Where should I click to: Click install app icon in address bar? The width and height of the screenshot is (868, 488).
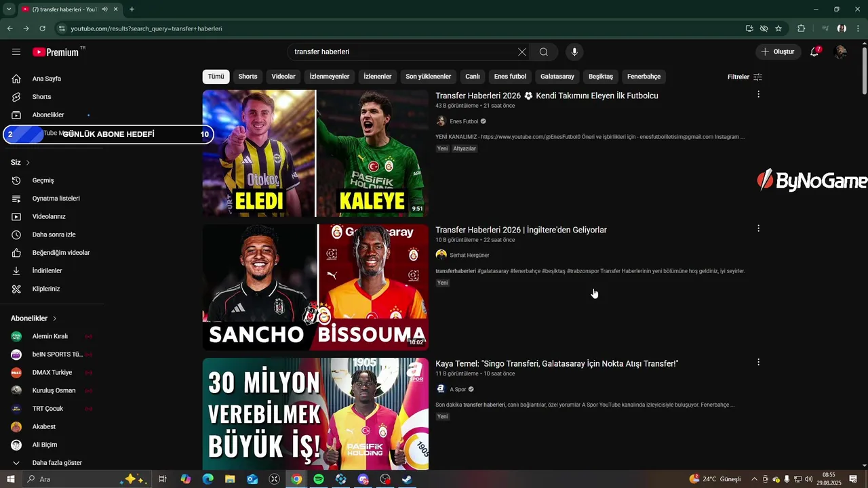pyautogui.click(x=749, y=28)
